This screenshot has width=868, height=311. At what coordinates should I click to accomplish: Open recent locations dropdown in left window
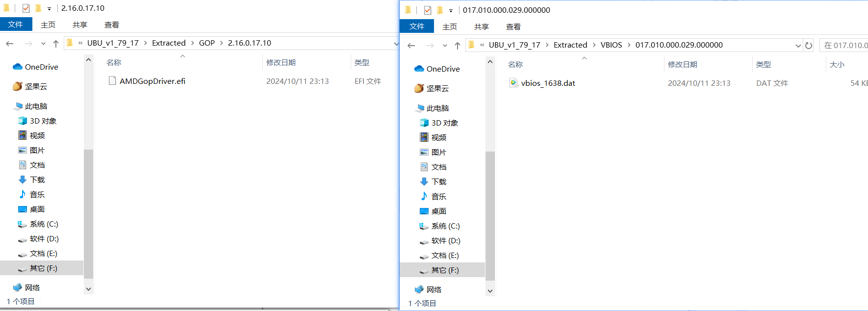coord(43,44)
